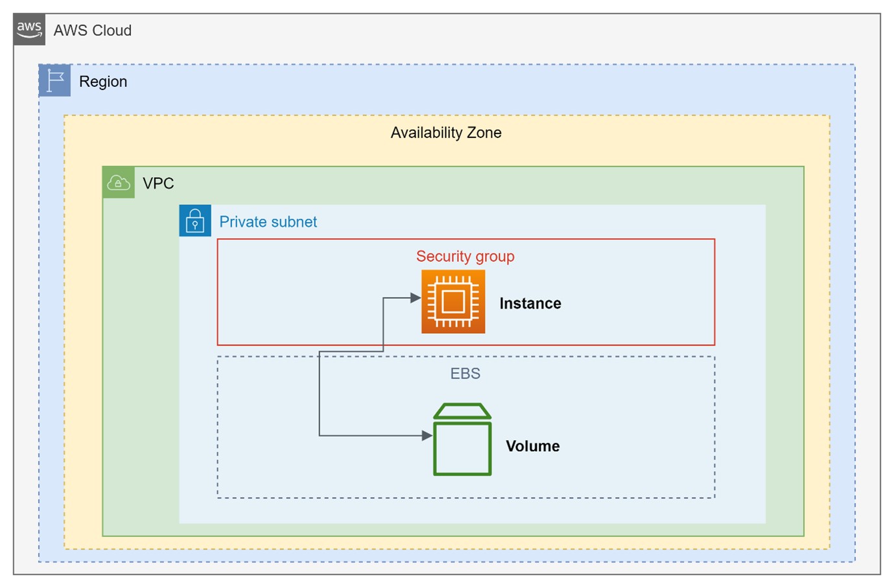Click the "Availability Zone" heading
Viewport: 894px width, 588px height.
[446, 133]
